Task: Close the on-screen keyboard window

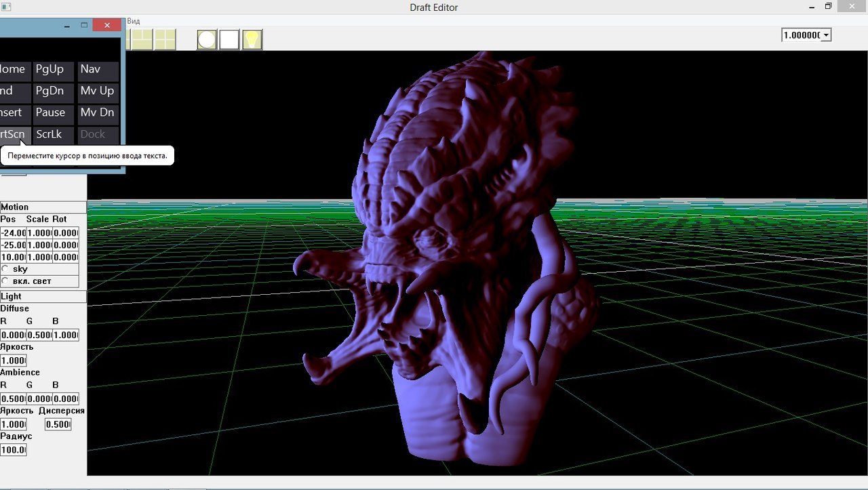Action: pyautogui.click(x=107, y=25)
